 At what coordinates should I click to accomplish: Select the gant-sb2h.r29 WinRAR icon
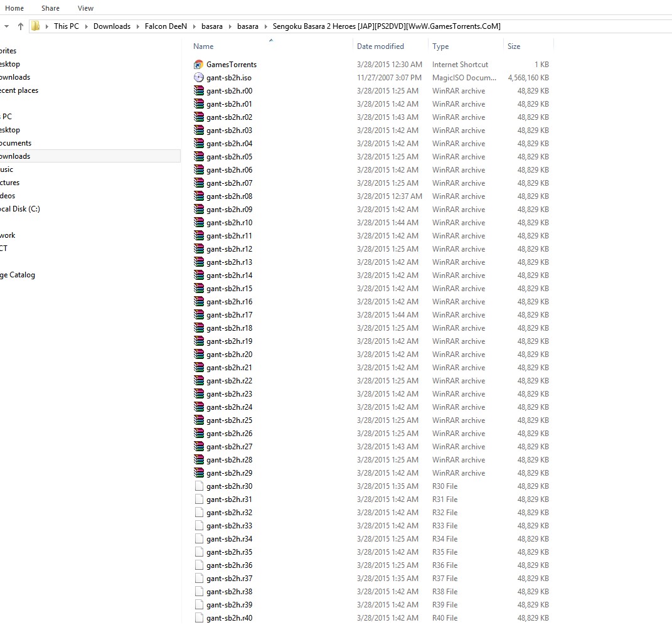[x=198, y=473]
